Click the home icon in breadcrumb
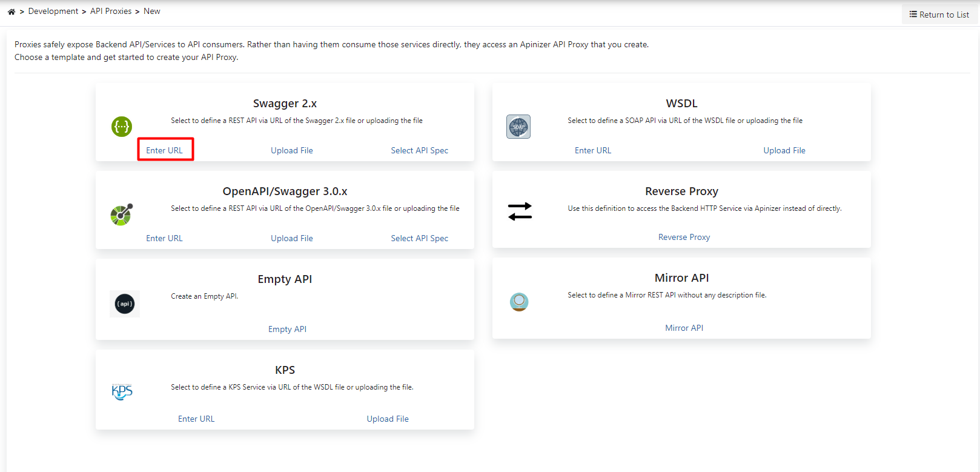Screen dimensions: 980x472 pos(12,12)
